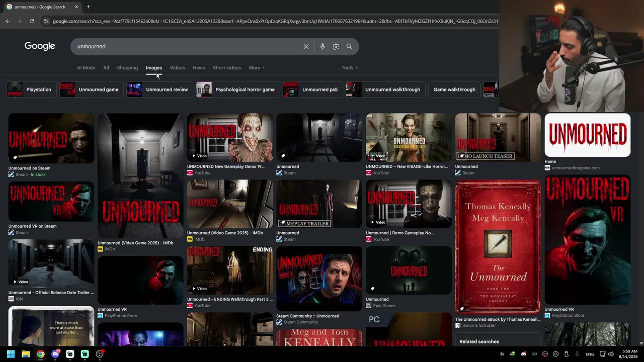Open 'The Unmourned eBook by Thomas Keneally' link
Screen dimensions: 644x362
(498, 319)
